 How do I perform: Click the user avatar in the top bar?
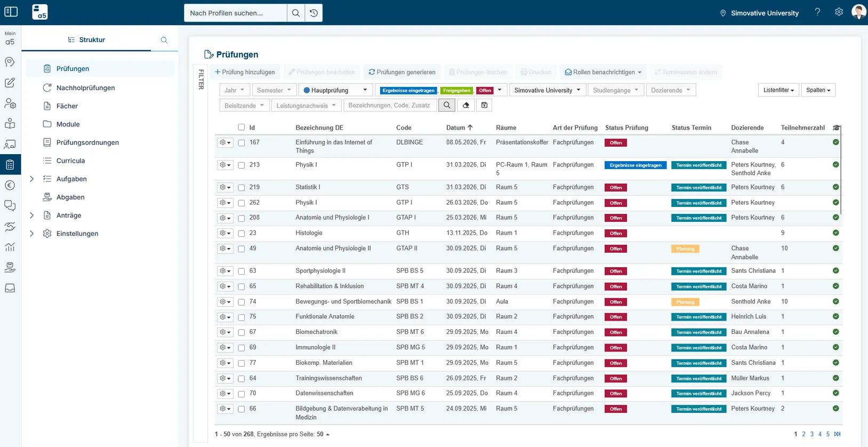pos(858,12)
